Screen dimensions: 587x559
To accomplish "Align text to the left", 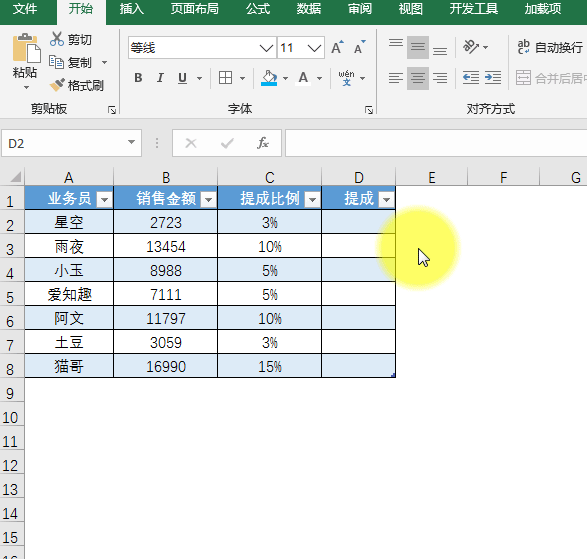I will click(396, 78).
